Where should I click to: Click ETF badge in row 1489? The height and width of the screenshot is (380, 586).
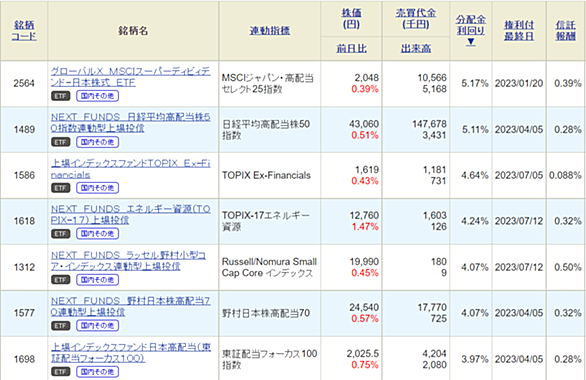[61, 142]
